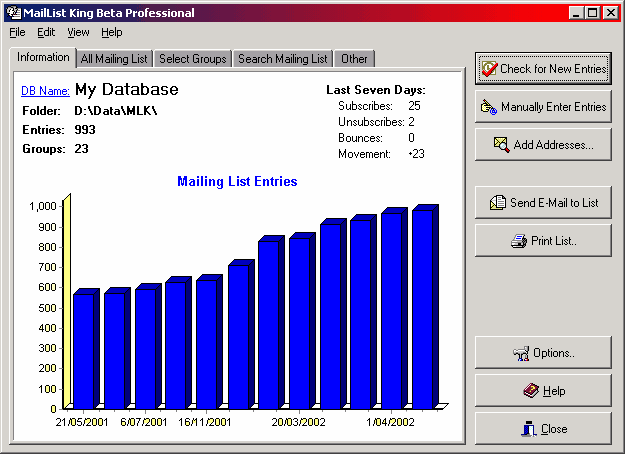
Task: Click the envelope magnifier icon on Add Addresses
Action: coord(501,145)
